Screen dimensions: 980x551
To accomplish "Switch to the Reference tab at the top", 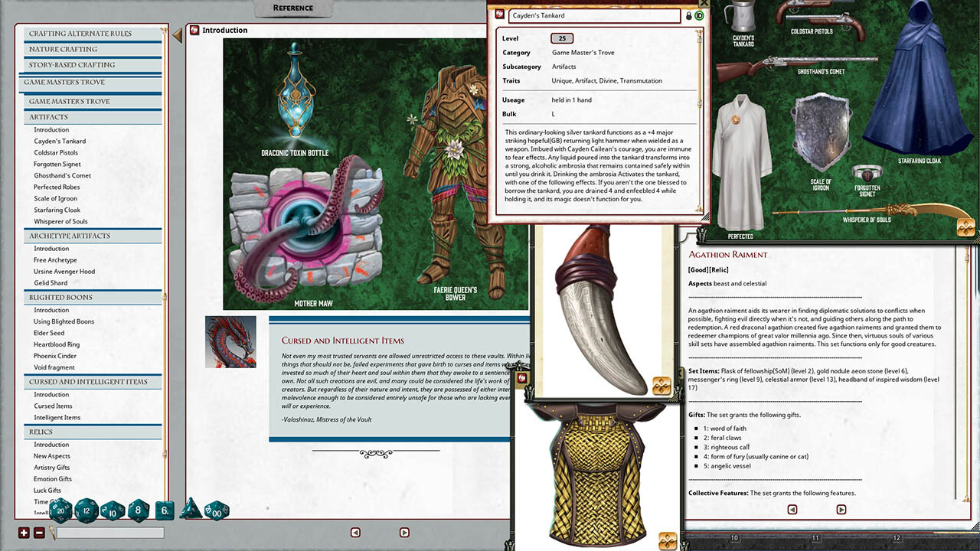I will [293, 7].
